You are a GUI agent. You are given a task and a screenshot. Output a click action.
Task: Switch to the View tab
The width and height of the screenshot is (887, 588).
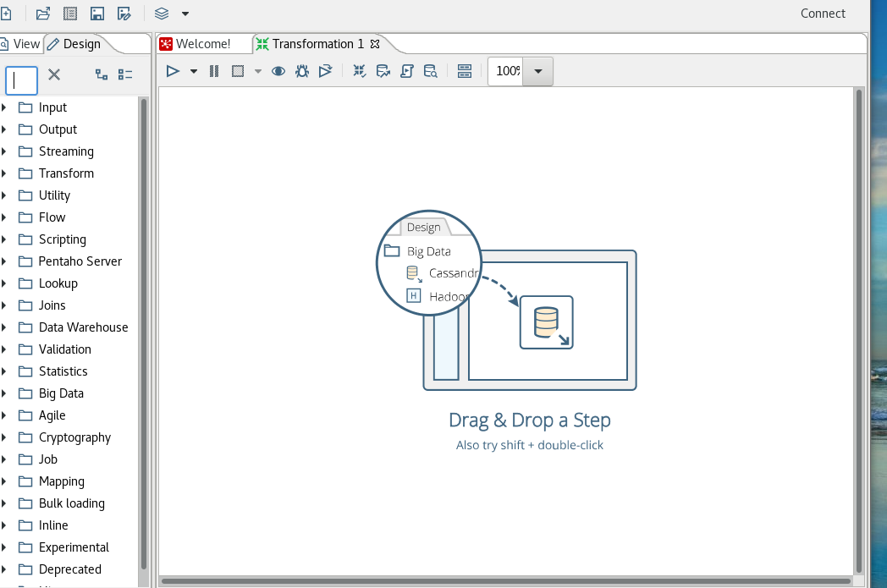[21, 44]
